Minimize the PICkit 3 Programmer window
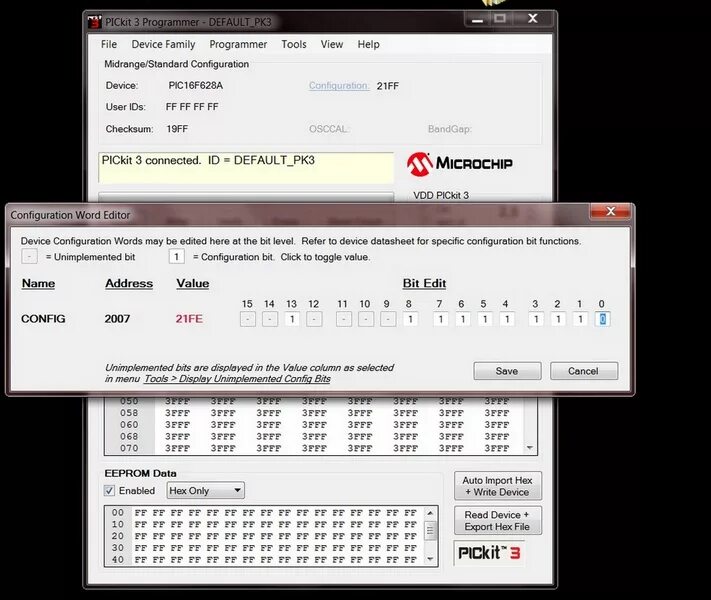 tap(477, 20)
